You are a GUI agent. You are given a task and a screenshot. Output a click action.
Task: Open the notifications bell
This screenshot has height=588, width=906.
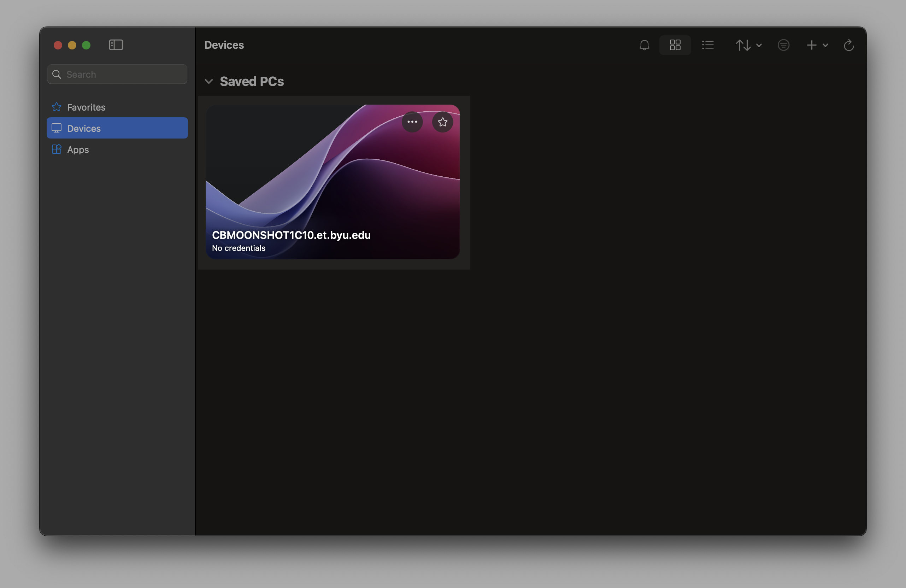(644, 45)
